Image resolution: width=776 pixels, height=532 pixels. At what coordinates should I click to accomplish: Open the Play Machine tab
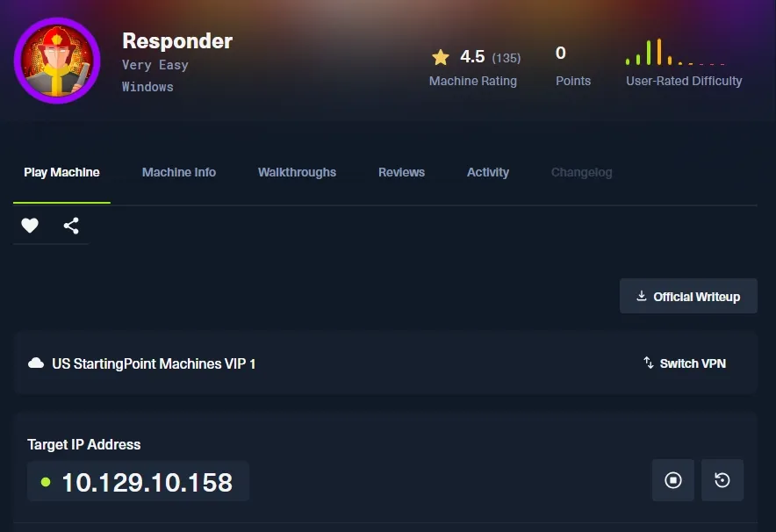pos(61,172)
